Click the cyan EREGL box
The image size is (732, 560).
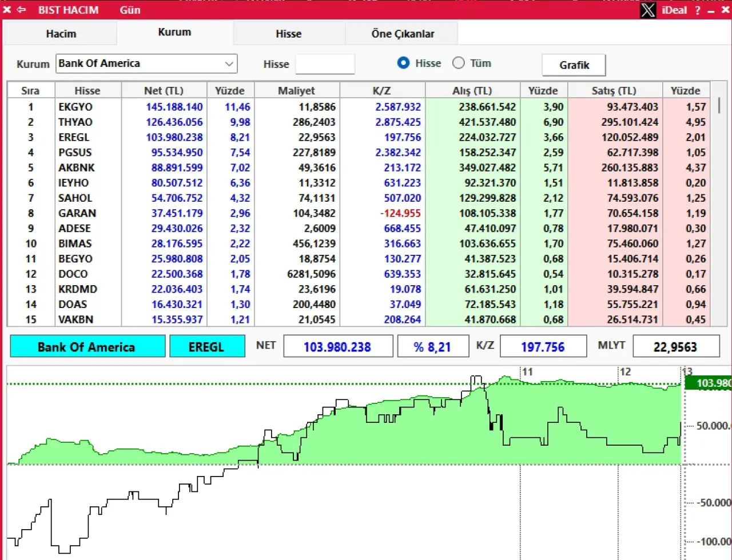point(206,347)
